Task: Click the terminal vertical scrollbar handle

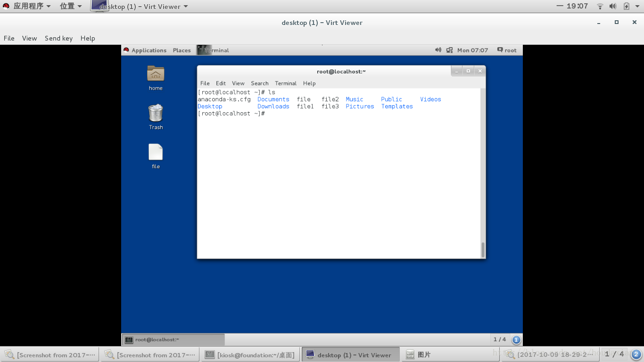Action: (483, 250)
